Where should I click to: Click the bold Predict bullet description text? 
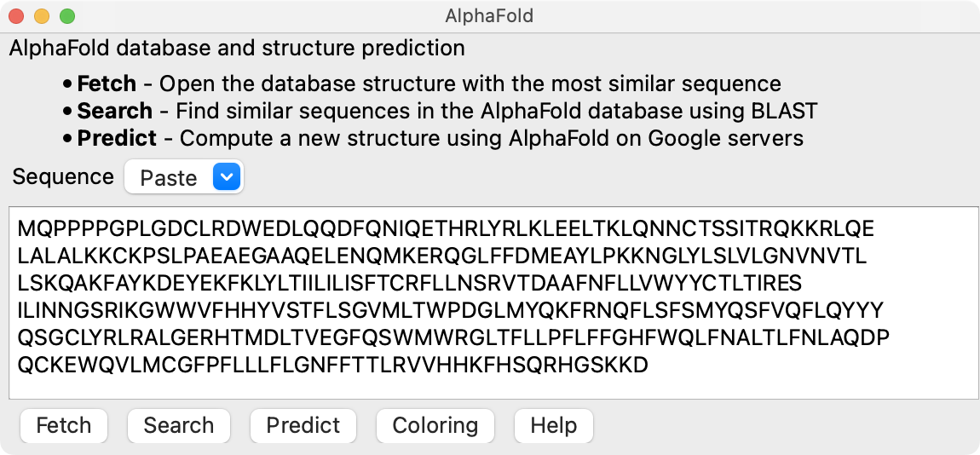(x=117, y=138)
